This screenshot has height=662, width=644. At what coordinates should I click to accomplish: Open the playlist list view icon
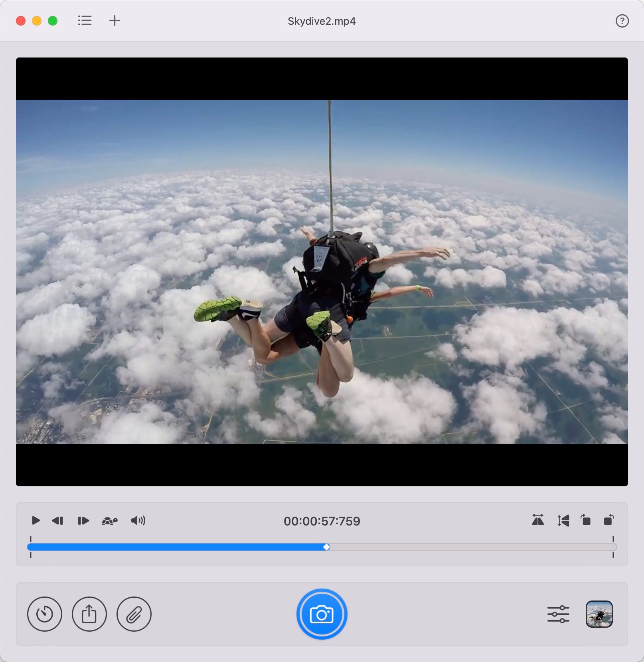click(85, 21)
